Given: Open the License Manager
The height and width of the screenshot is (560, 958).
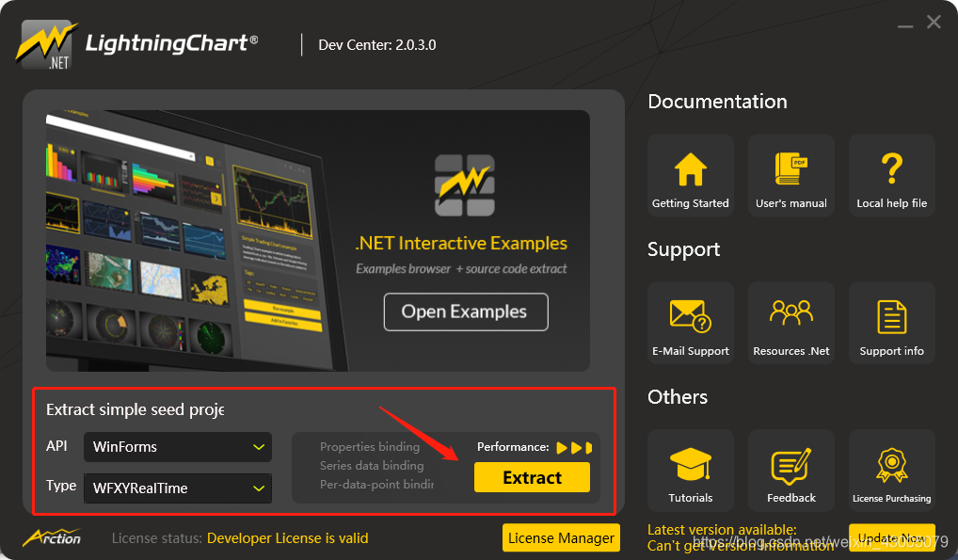Looking at the screenshot, I should tap(561, 538).
